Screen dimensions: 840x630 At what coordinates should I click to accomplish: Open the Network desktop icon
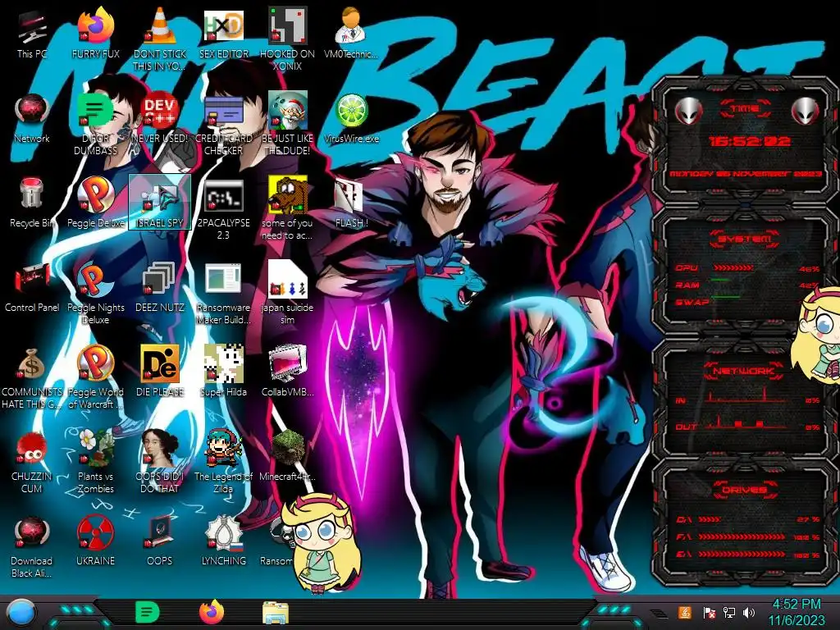[x=32, y=118]
